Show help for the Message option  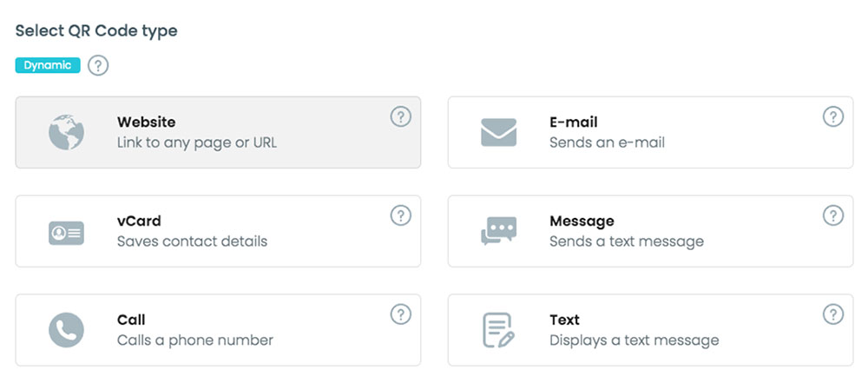[833, 215]
